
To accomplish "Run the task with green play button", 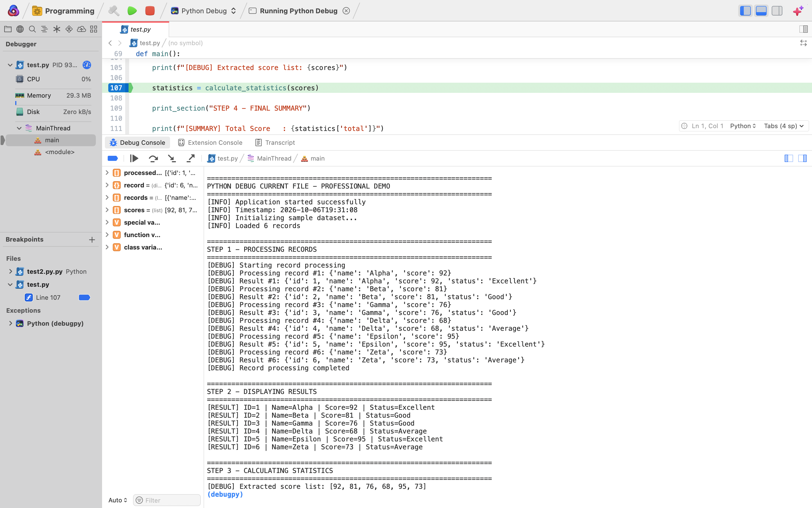I will [132, 11].
